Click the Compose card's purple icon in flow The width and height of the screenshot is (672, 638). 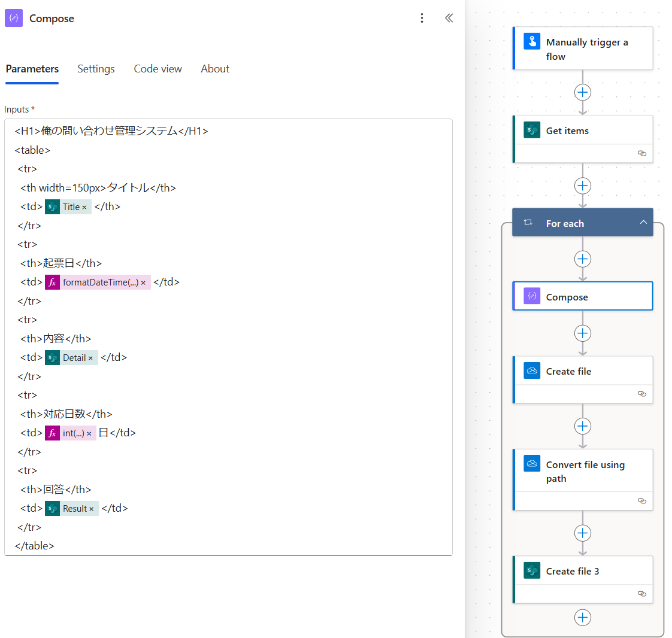pyautogui.click(x=532, y=296)
